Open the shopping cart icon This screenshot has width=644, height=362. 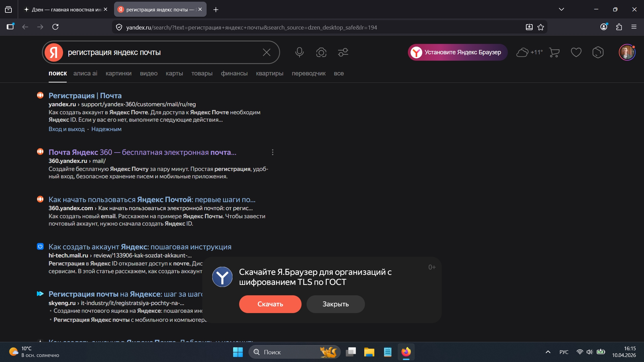pos(554,52)
